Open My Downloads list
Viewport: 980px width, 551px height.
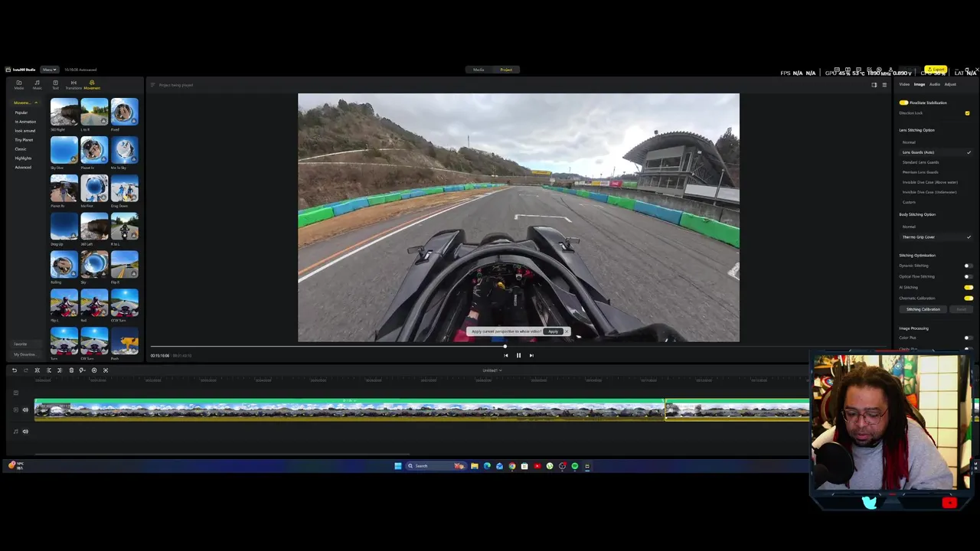(x=24, y=354)
